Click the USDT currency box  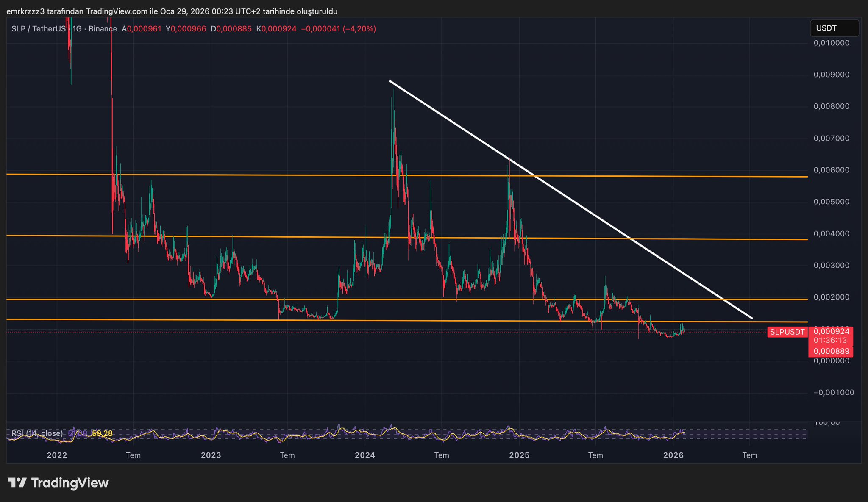point(834,28)
